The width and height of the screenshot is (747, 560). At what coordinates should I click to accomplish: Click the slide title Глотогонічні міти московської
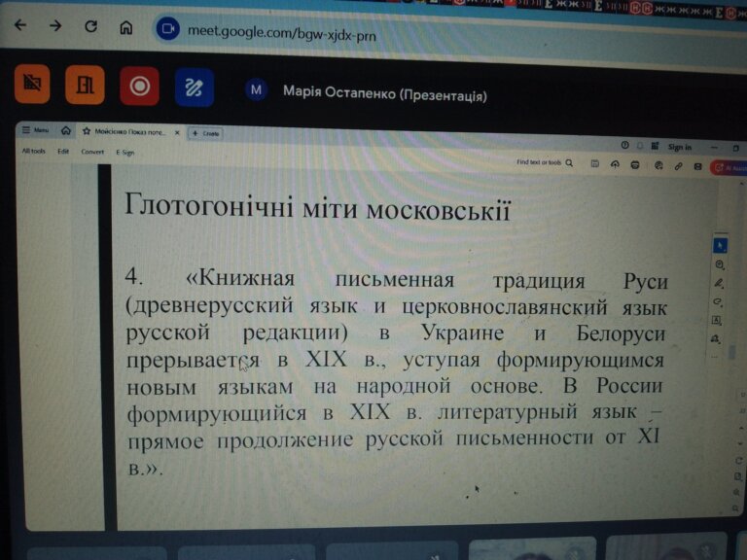pos(317,208)
